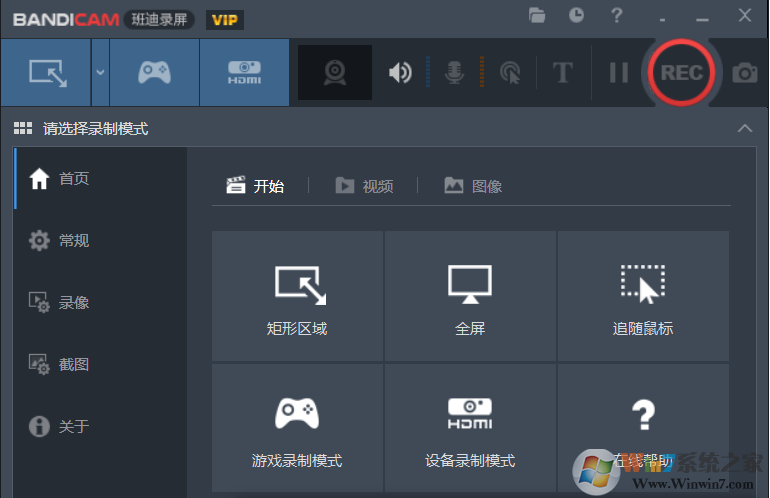
Task: Toggle the text overlay T icon
Action: [x=563, y=73]
